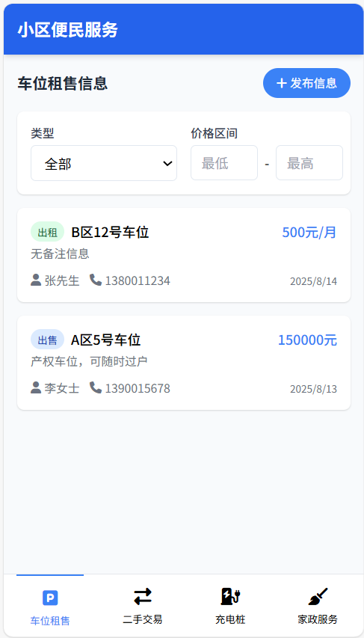Click the swap arrows icon for 二手交易

tap(143, 597)
